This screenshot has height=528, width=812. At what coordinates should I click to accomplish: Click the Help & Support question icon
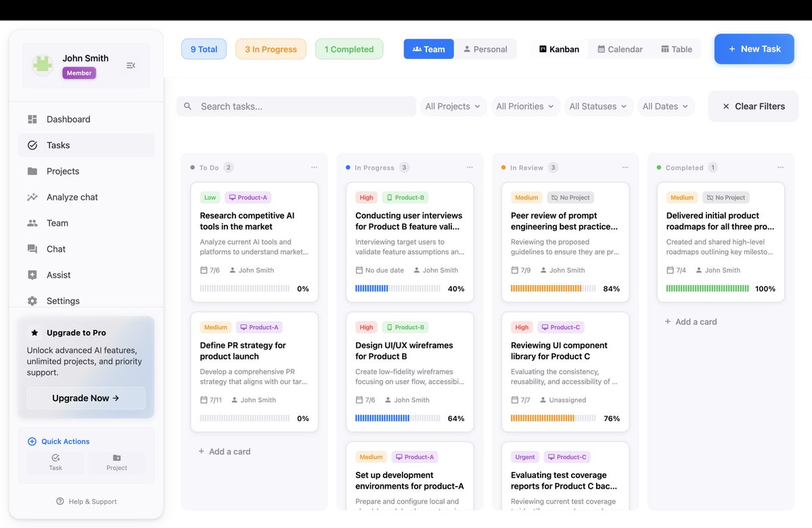coord(60,502)
